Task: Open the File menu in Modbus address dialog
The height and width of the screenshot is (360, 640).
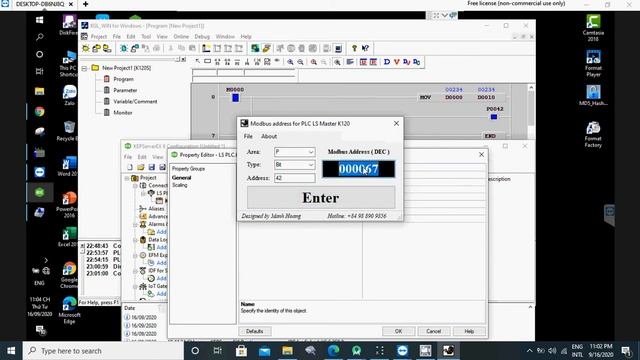Action: (248, 136)
